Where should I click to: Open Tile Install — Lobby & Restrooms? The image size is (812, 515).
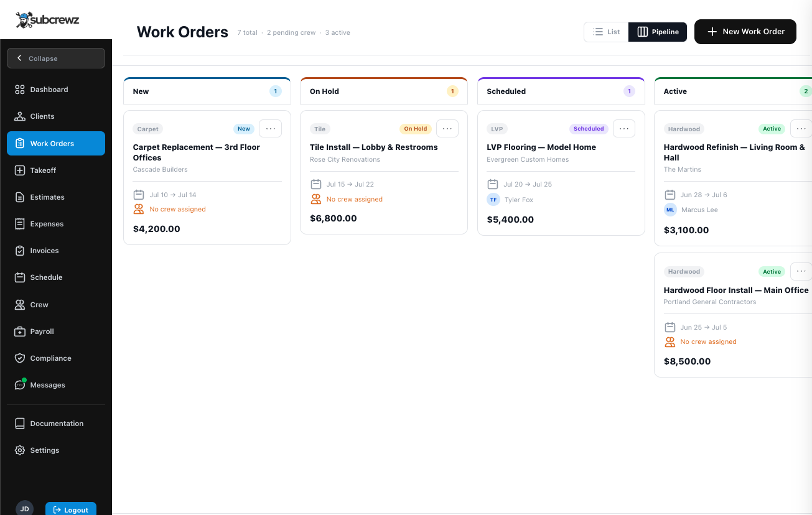[374, 147]
